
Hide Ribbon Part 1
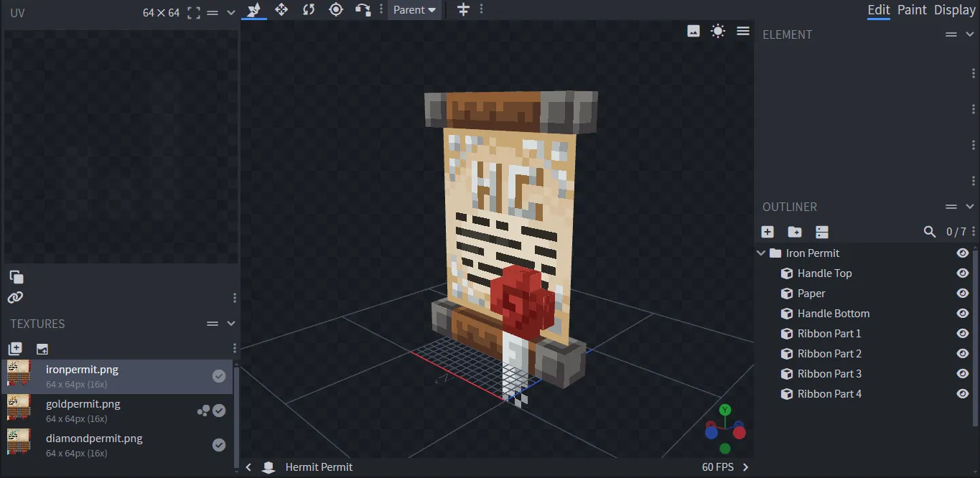pos(963,333)
